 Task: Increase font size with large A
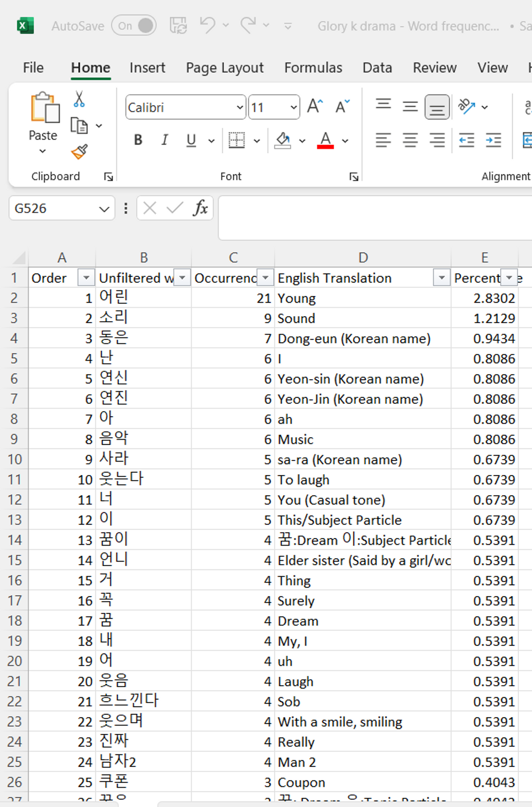[x=315, y=106]
